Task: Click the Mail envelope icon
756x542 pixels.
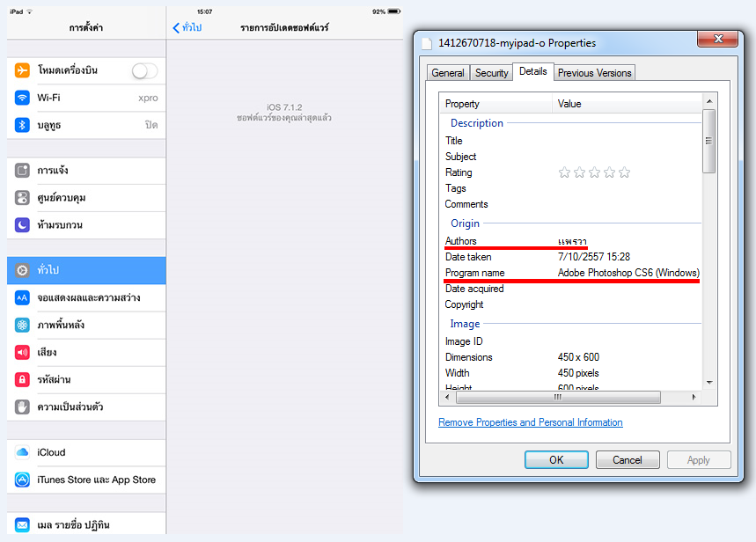Action: (x=22, y=524)
